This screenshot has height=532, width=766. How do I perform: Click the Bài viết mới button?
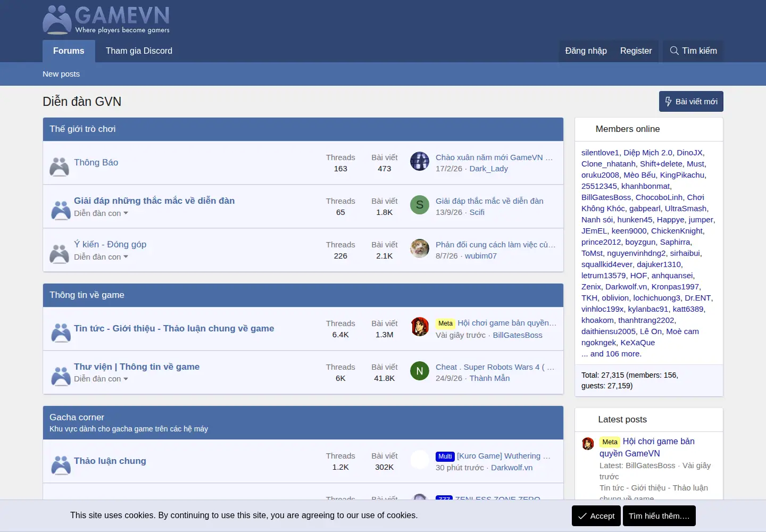click(x=691, y=102)
